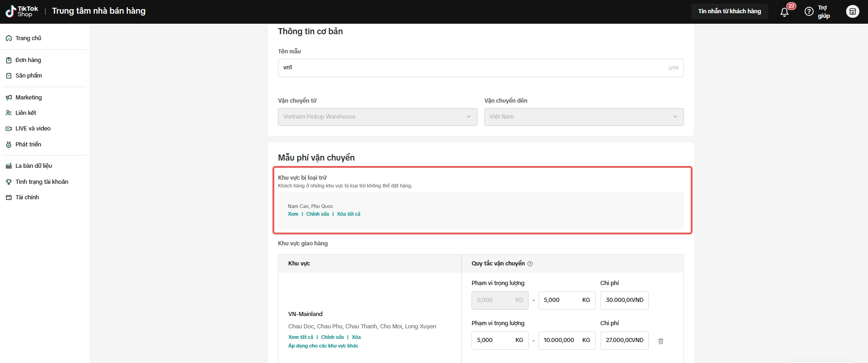Screen dimensions: 868x363
Task: Click the 30.000,00 VND cost field
Action: point(624,301)
